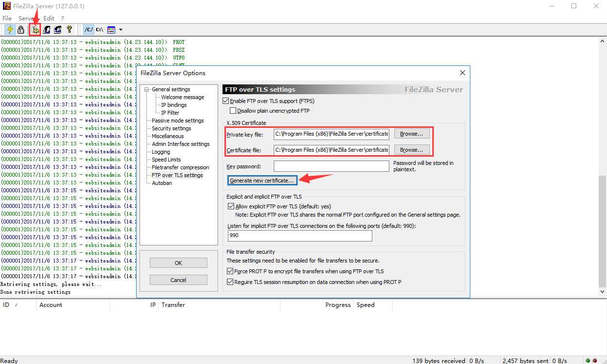Switch to /C/ virtual path display
The width and height of the screenshot is (607, 364).
[88, 30]
